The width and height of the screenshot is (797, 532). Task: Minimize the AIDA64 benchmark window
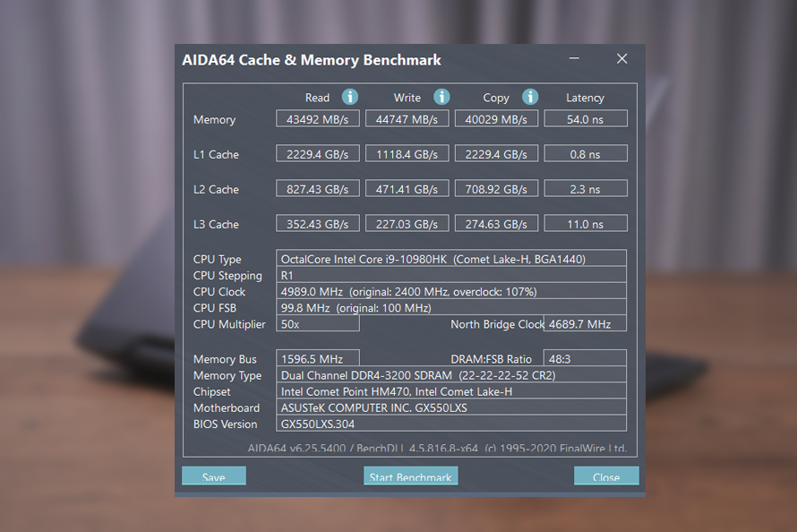pos(574,58)
